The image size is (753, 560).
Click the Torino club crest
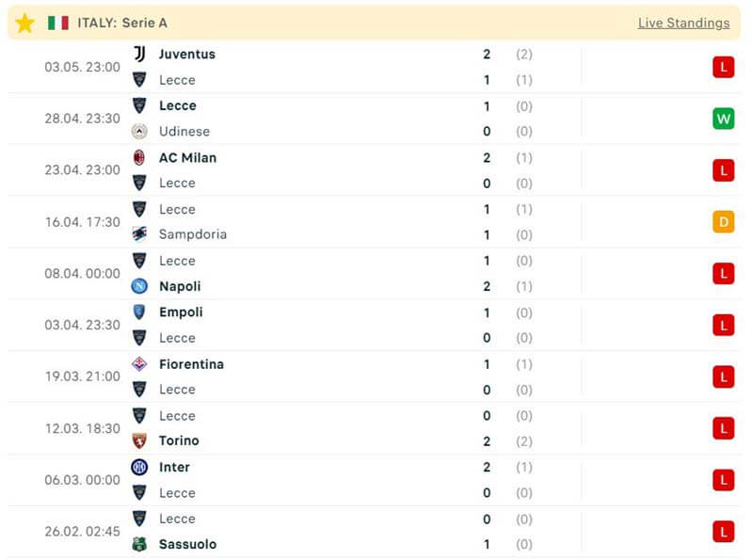139,440
